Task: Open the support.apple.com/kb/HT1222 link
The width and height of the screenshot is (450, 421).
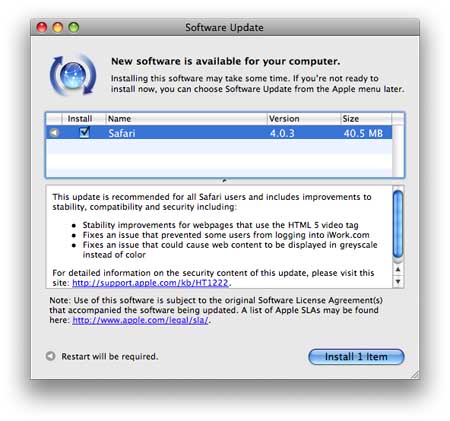Action: coord(150,283)
